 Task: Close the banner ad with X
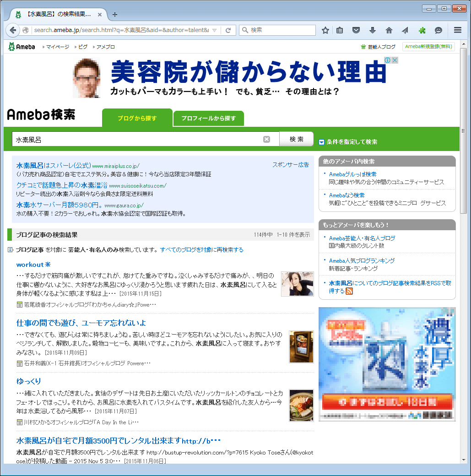tap(395, 60)
